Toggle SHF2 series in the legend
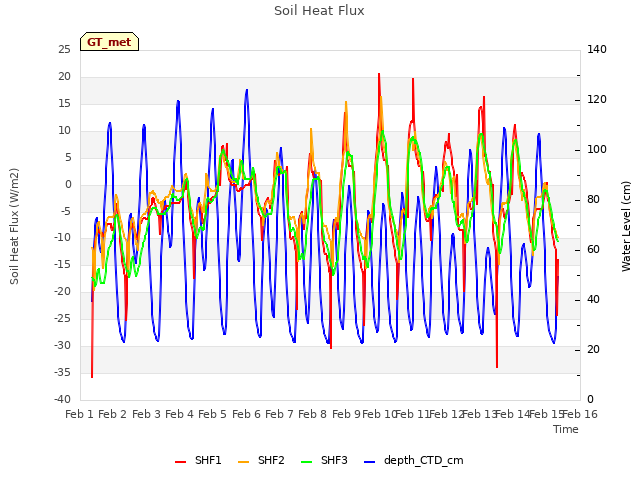The width and height of the screenshot is (640, 480). 261,461
